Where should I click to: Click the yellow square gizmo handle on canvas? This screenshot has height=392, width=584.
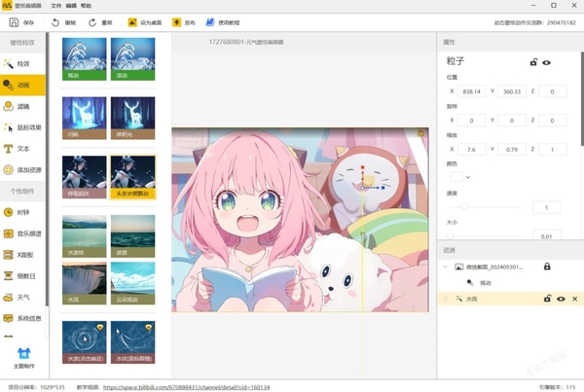369,181
